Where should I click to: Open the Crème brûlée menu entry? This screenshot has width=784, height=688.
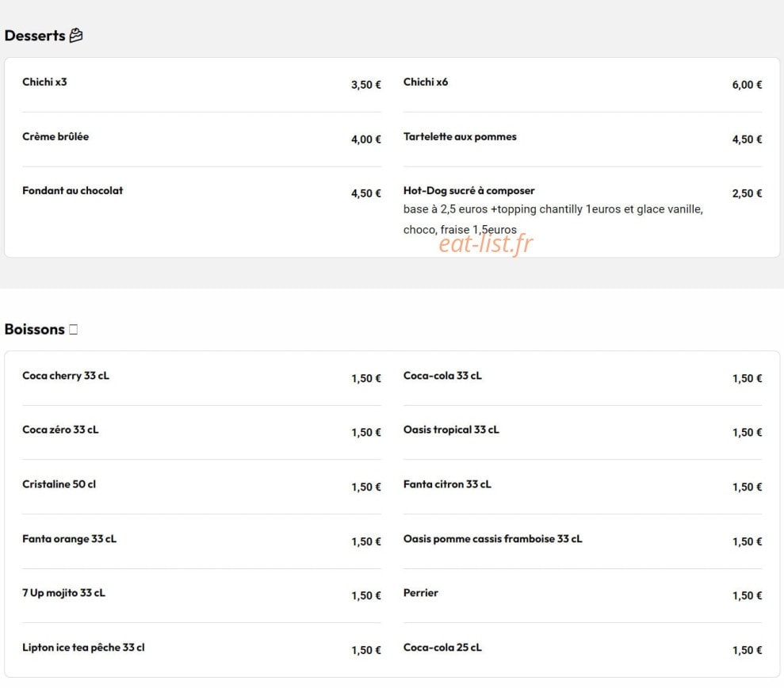tap(201, 139)
